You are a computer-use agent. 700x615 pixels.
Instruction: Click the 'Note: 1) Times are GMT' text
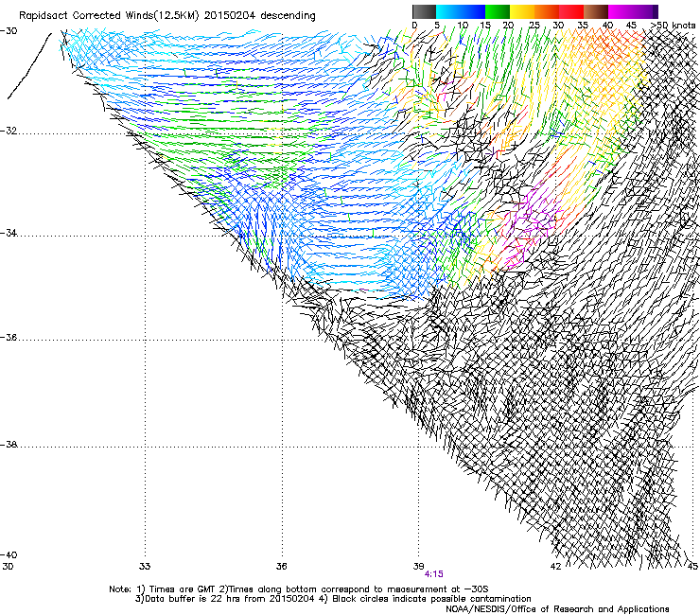(163, 589)
